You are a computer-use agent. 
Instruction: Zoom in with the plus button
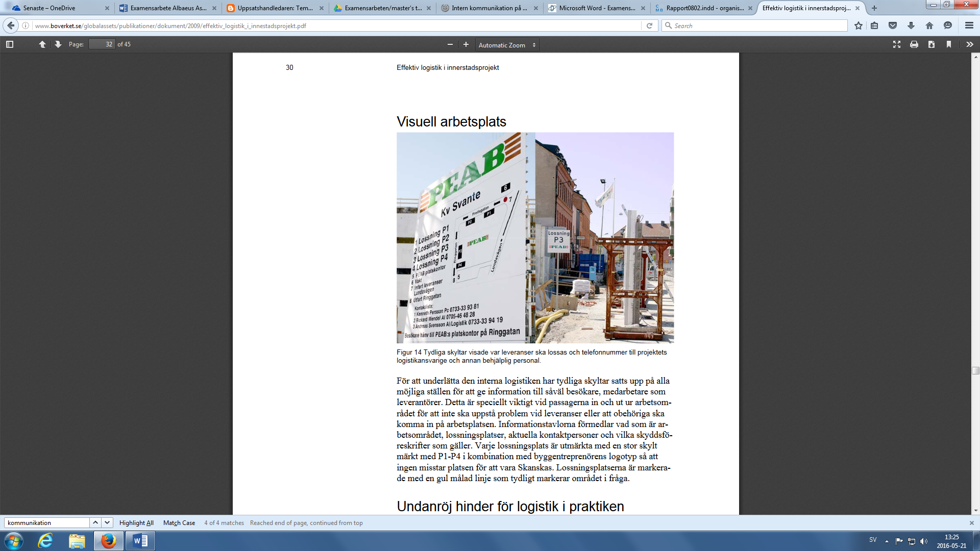(466, 44)
